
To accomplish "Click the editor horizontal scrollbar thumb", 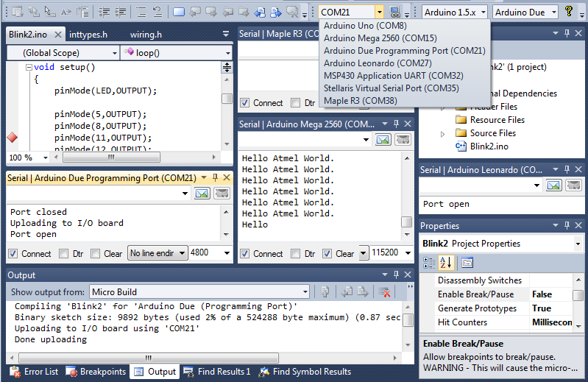I will coord(111,157).
